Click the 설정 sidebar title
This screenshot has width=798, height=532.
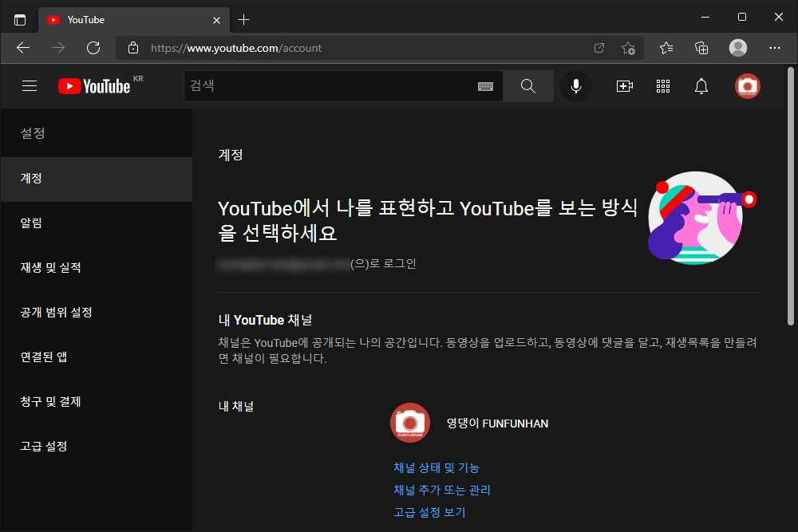pyautogui.click(x=33, y=133)
